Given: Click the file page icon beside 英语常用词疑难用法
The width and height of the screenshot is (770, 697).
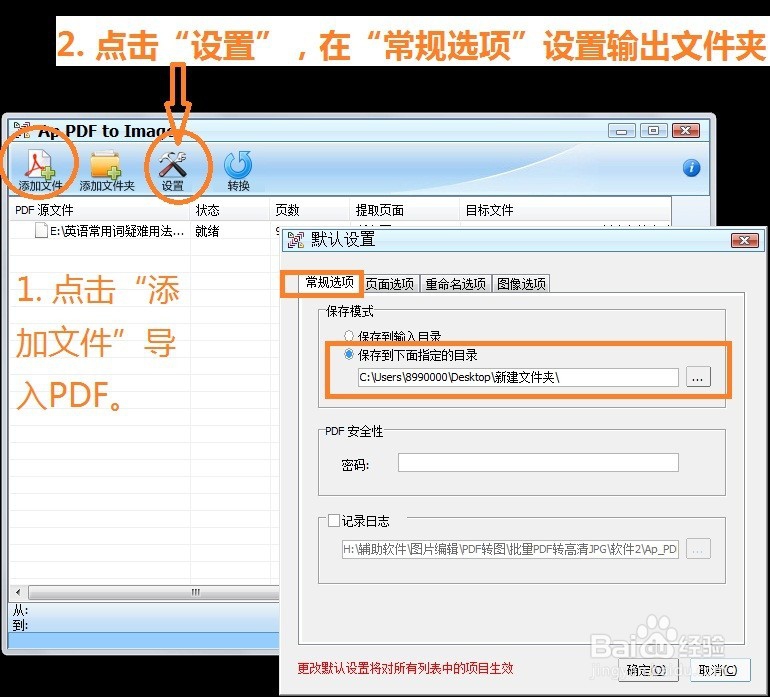Looking at the screenshot, I should click(x=41, y=230).
